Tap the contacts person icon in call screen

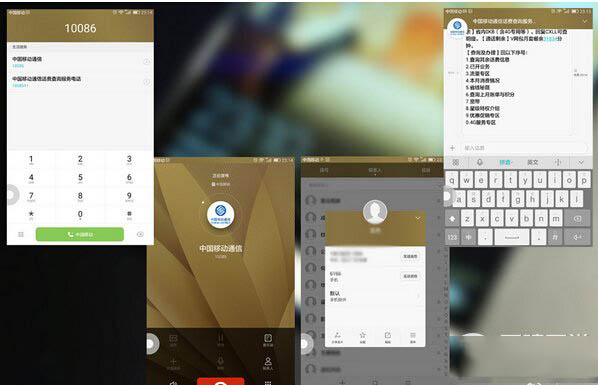[x=268, y=363]
